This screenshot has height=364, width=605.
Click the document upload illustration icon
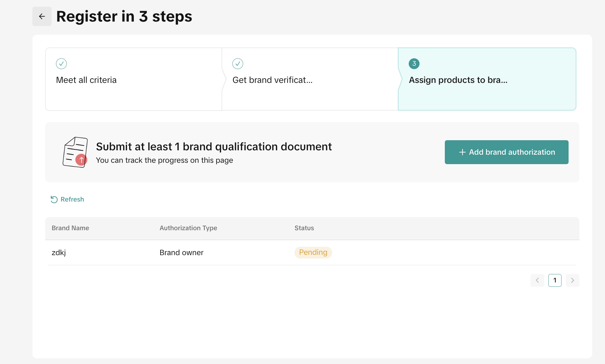tap(75, 152)
